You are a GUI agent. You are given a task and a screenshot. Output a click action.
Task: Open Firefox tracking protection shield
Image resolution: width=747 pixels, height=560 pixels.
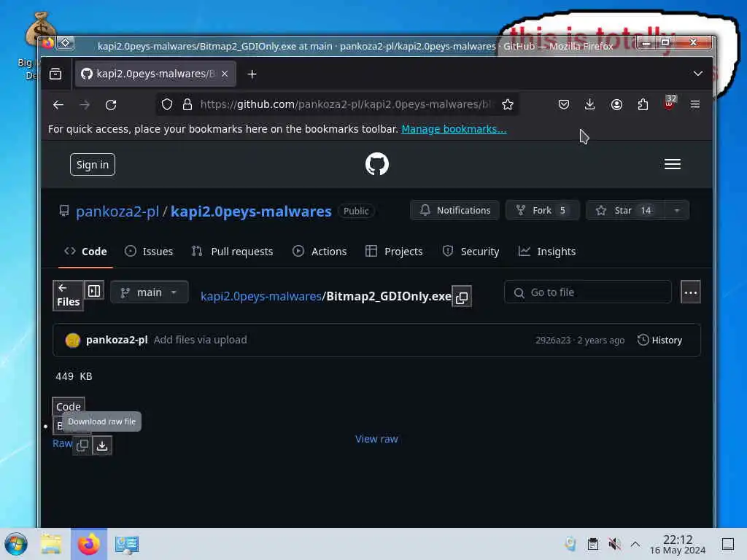pos(167,104)
